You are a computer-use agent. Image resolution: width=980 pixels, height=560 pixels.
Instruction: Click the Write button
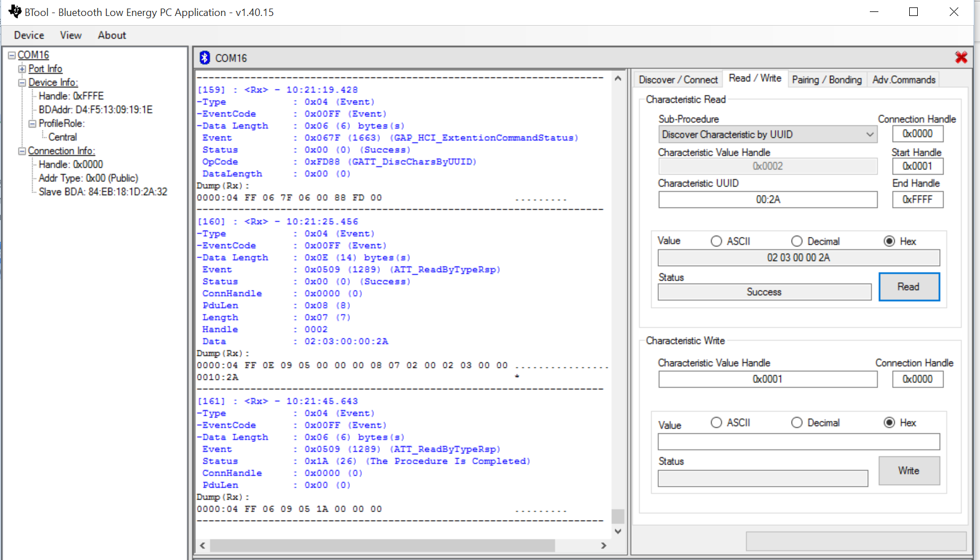coord(909,470)
